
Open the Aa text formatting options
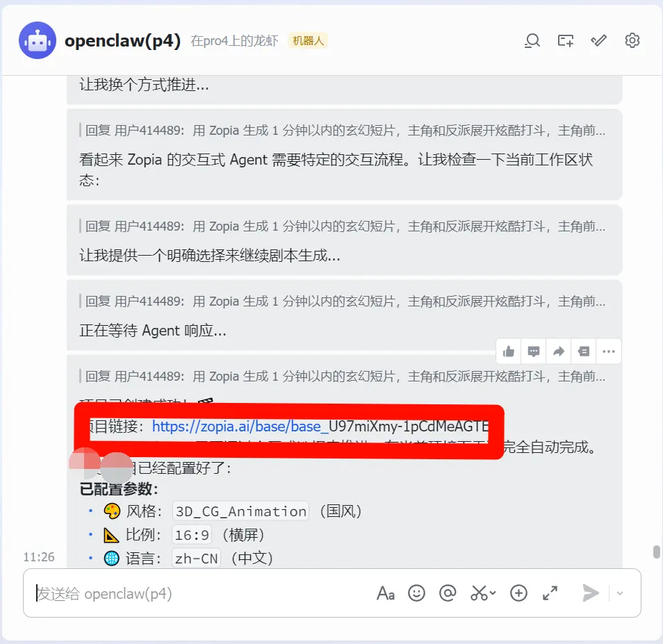386,593
